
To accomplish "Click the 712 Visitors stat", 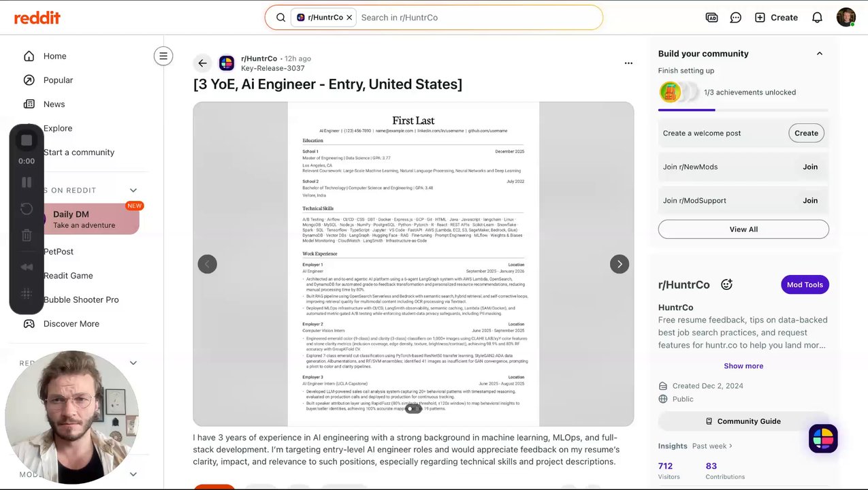I will [x=667, y=470].
